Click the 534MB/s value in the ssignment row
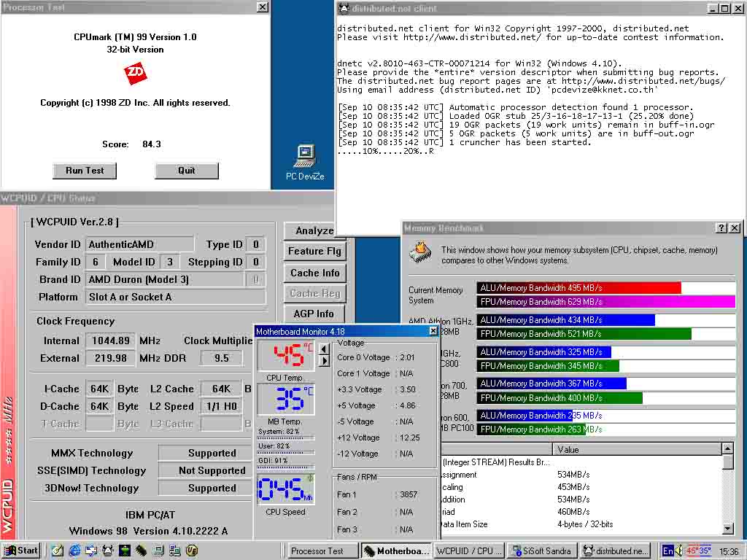Screen dimensions: 747x560 point(573,475)
